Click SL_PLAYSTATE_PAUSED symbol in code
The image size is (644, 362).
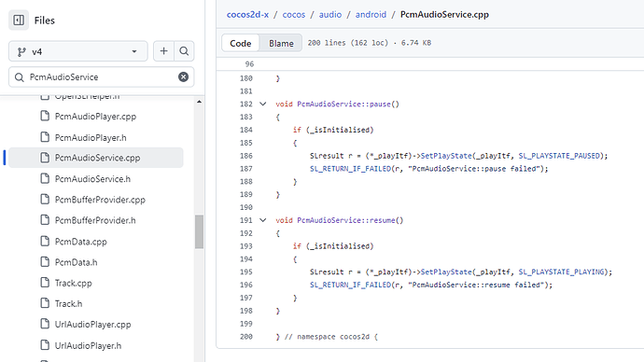(559, 156)
